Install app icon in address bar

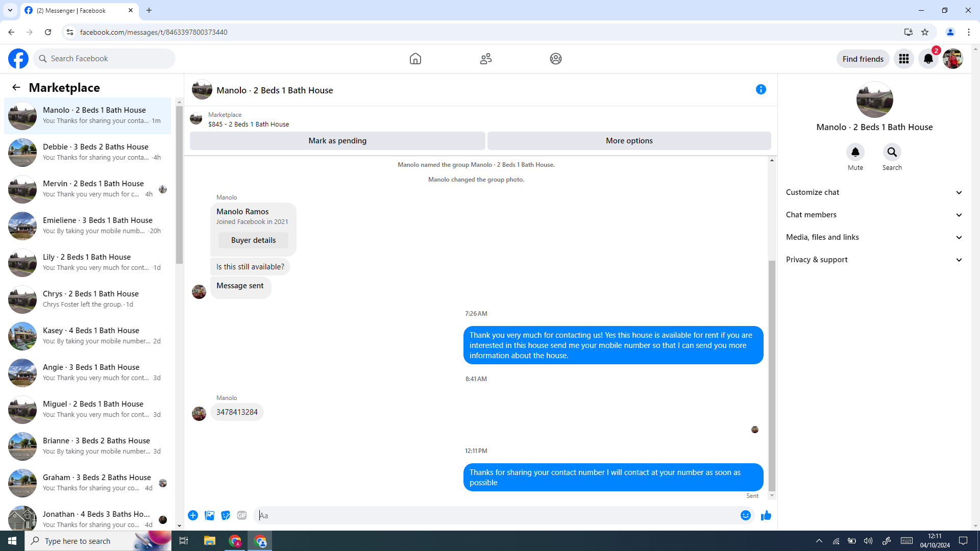(x=909, y=32)
